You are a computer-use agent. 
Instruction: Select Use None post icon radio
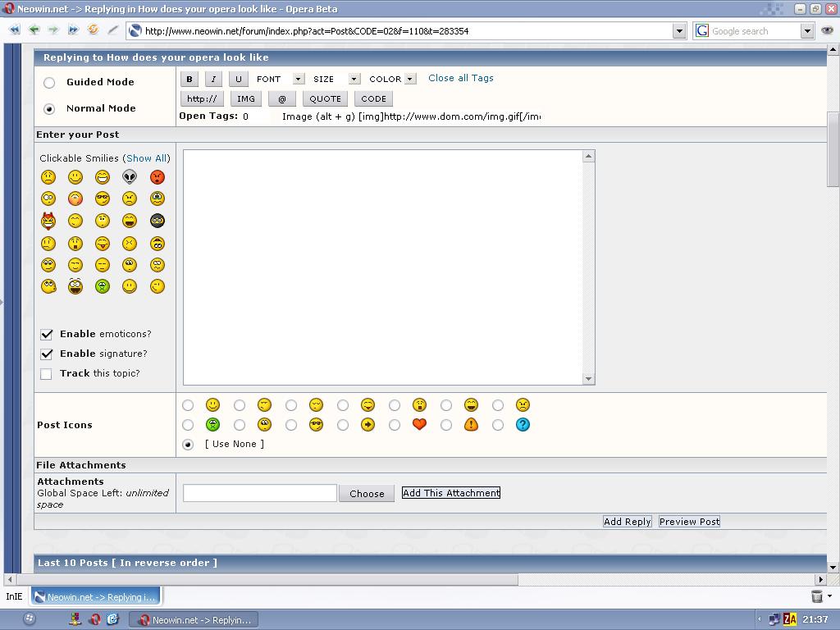tap(188, 445)
